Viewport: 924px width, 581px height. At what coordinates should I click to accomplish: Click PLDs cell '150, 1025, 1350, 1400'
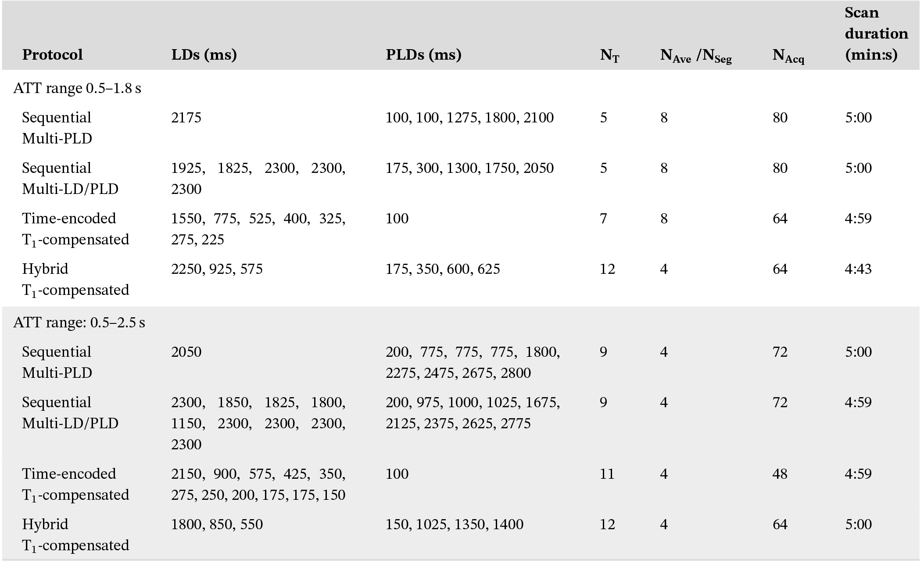[x=454, y=524]
